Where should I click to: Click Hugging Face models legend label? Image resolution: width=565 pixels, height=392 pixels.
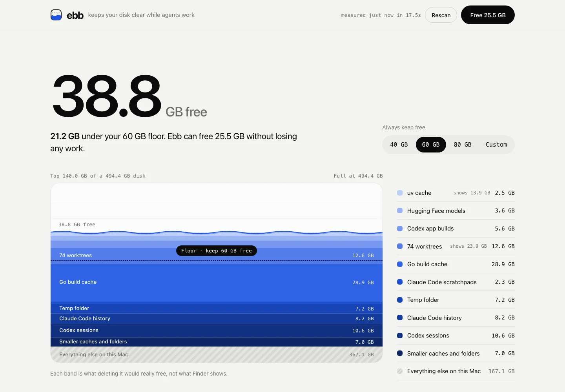(x=436, y=211)
